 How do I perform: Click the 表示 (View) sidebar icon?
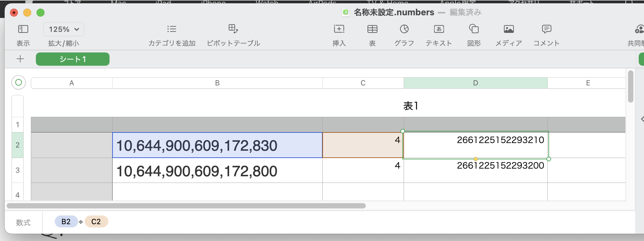[23, 29]
